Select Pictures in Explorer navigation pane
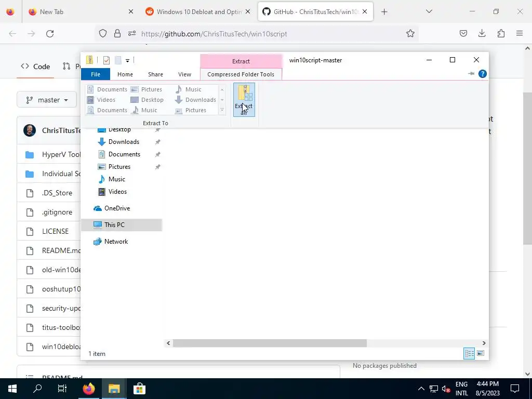 pos(119,167)
